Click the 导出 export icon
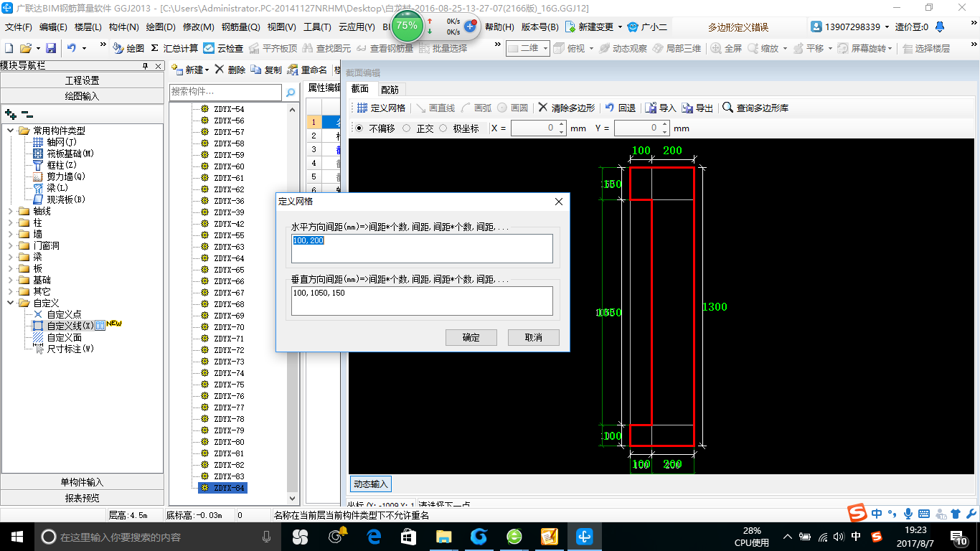 click(x=687, y=108)
